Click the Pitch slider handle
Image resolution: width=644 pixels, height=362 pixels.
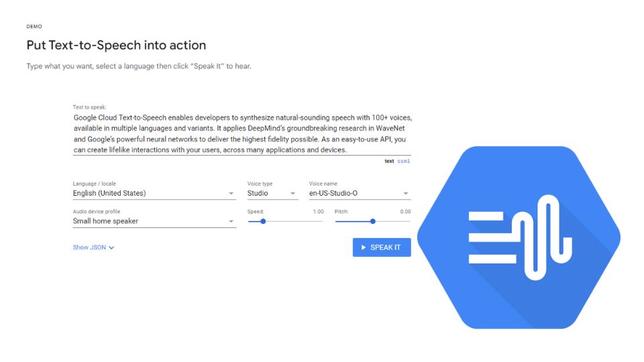coord(373,221)
